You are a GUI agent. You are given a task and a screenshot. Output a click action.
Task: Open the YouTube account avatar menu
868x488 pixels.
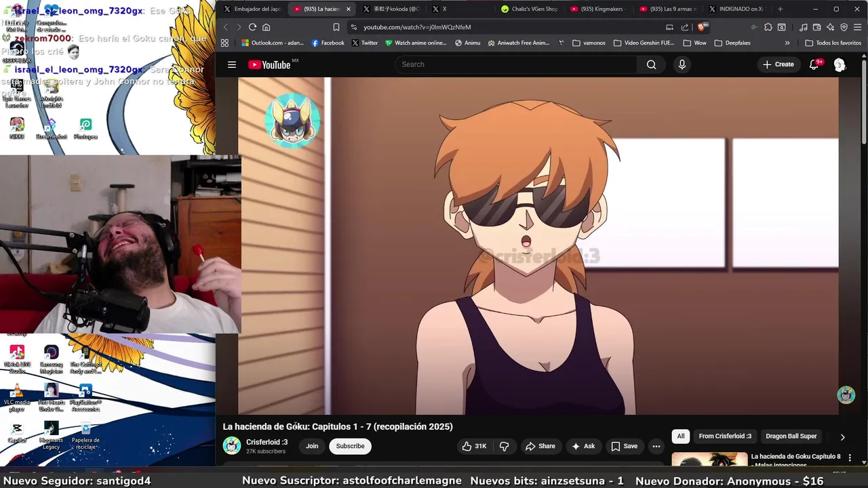[840, 64]
